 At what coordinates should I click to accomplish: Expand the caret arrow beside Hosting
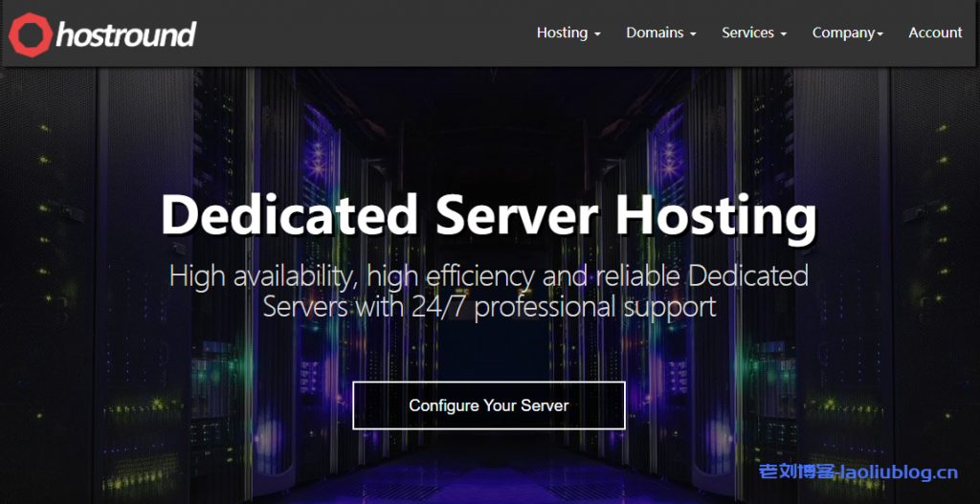pyautogui.click(x=597, y=34)
